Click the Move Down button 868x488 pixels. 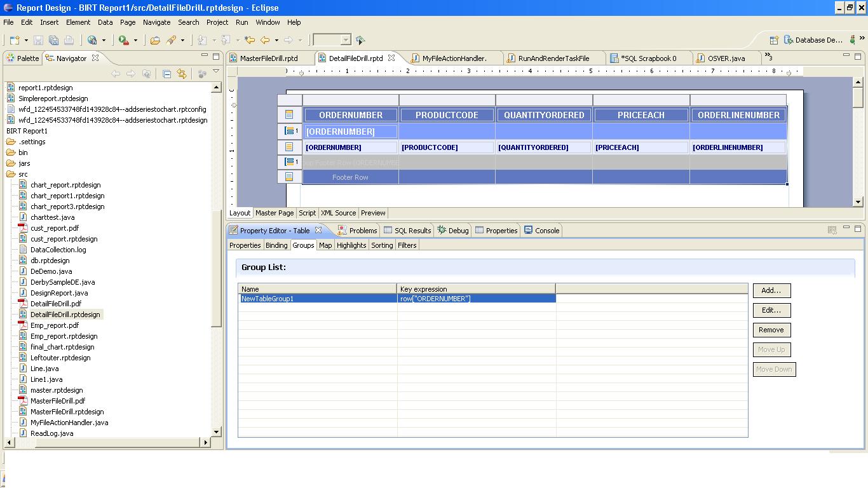point(774,369)
